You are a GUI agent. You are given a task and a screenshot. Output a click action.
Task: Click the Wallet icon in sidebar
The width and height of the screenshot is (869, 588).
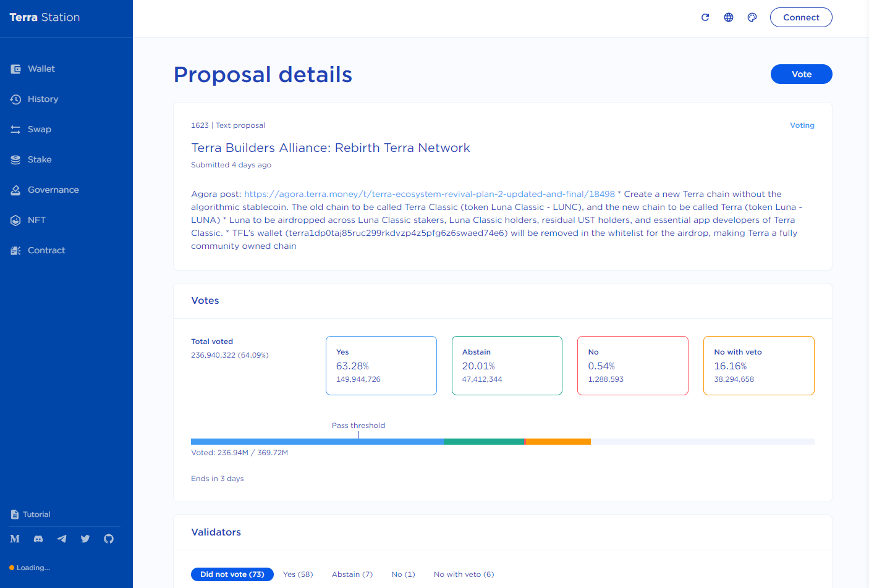pyautogui.click(x=16, y=69)
